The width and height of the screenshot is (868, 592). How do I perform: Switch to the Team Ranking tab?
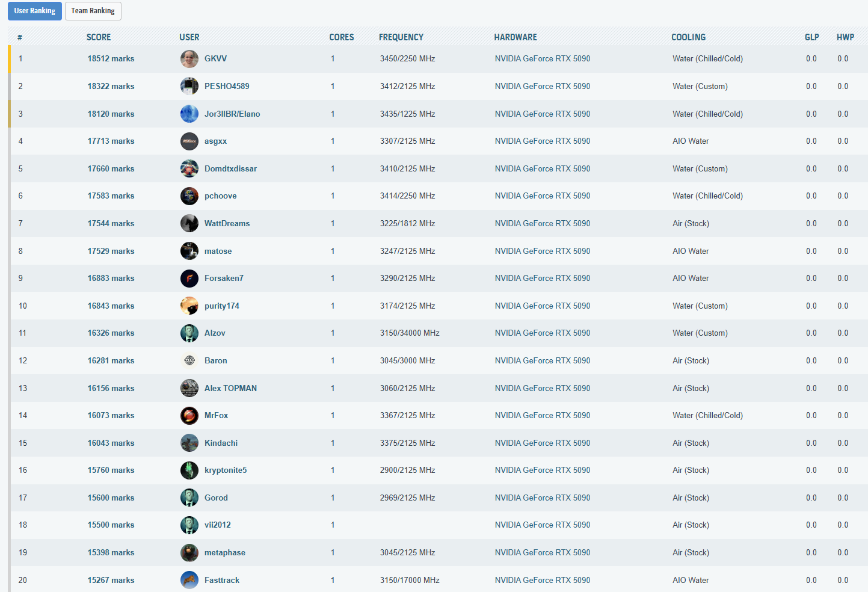pyautogui.click(x=93, y=11)
